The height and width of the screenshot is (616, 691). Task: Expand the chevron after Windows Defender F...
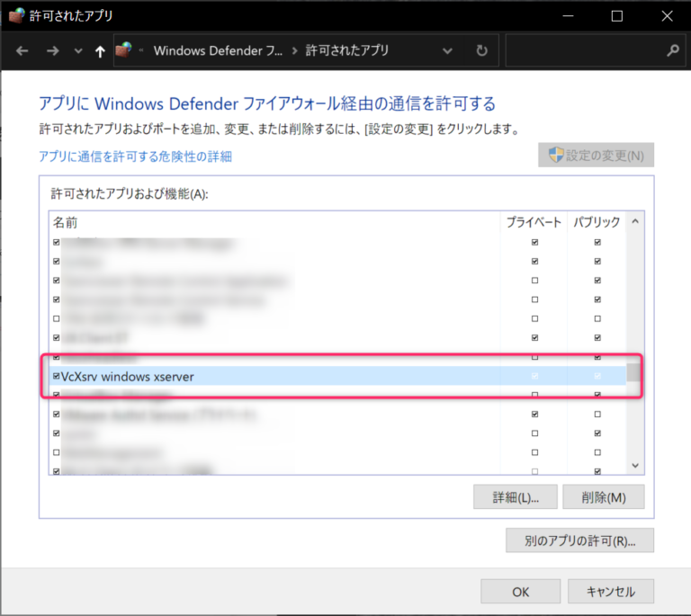[294, 50]
